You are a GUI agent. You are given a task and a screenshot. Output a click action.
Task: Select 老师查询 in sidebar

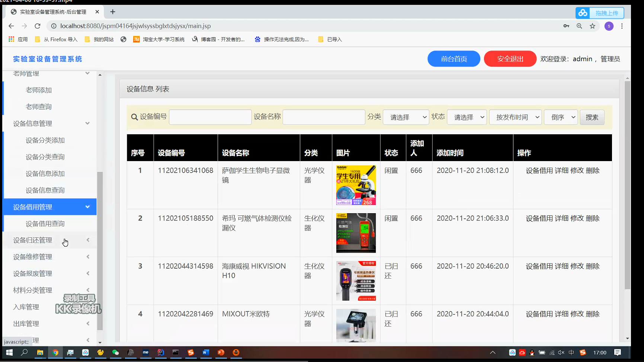39,107
